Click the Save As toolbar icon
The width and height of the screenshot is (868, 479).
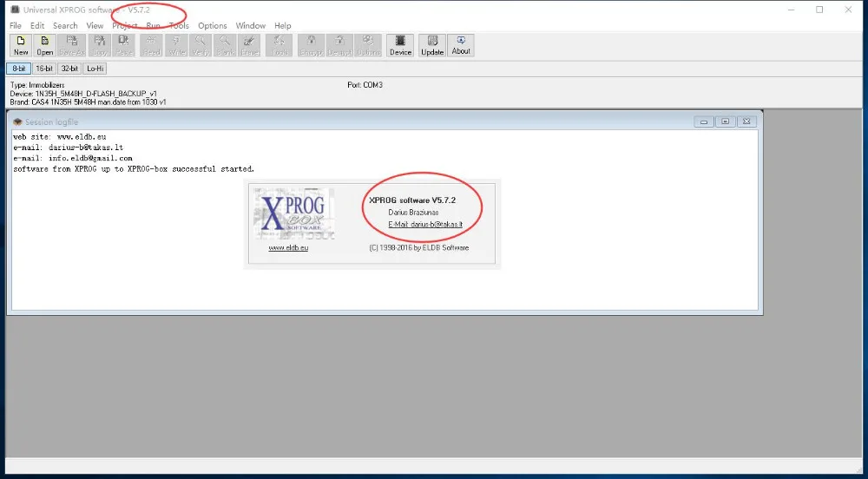(x=72, y=45)
